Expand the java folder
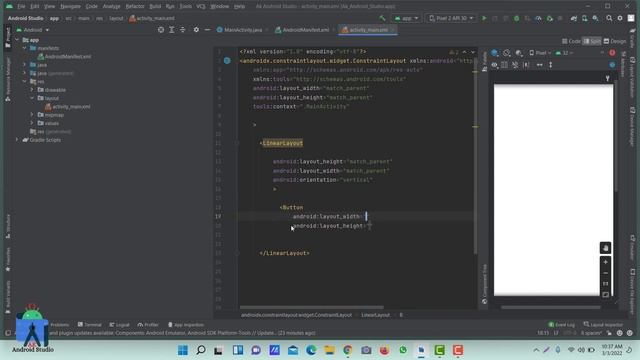 (x=24, y=65)
